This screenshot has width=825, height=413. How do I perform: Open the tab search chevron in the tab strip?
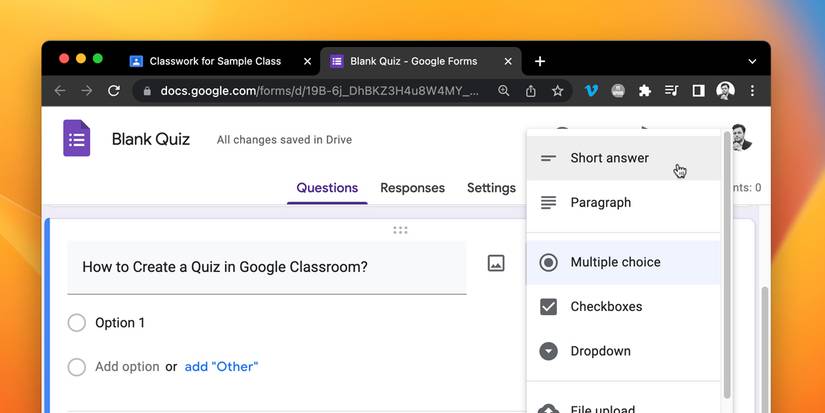752,61
